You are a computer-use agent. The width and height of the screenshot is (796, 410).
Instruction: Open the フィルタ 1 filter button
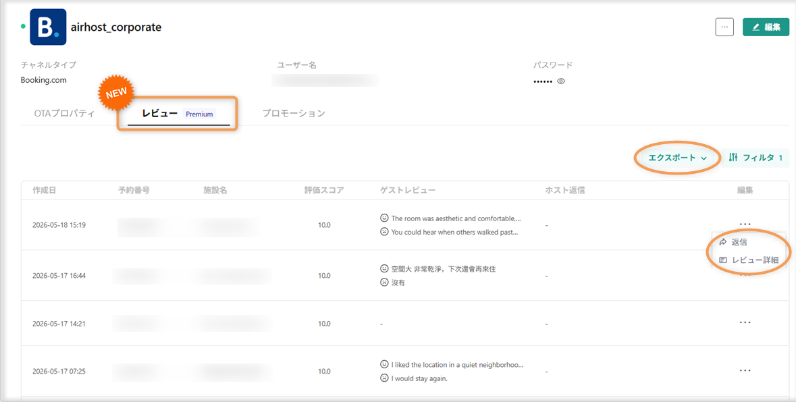coord(755,158)
